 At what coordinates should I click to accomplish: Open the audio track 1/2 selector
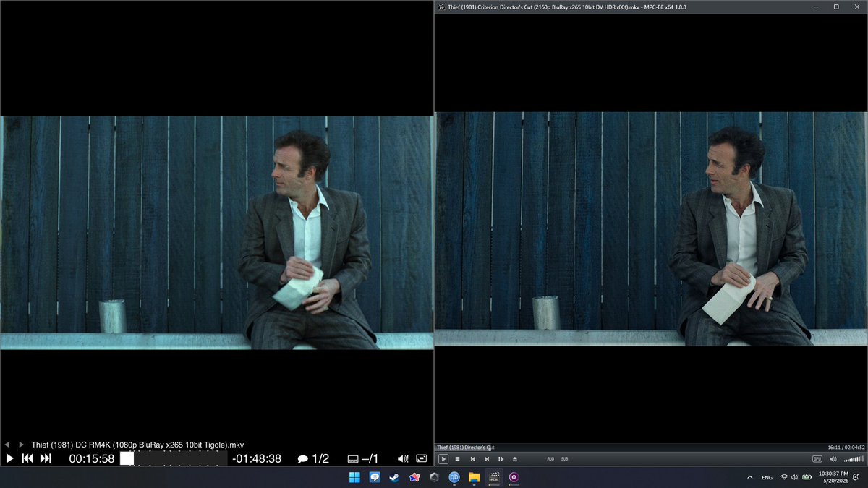click(313, 458)
